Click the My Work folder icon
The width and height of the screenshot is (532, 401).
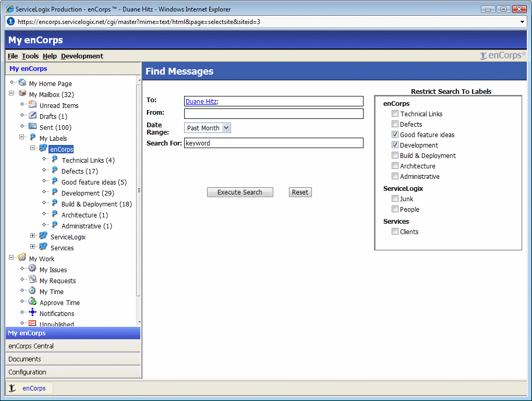point(22,257)
